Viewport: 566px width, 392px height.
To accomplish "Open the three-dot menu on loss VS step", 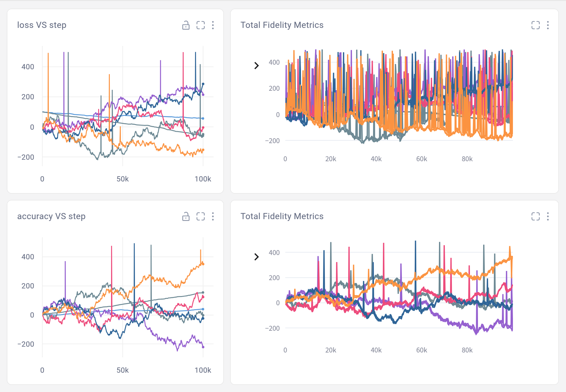I will [213, 25].
